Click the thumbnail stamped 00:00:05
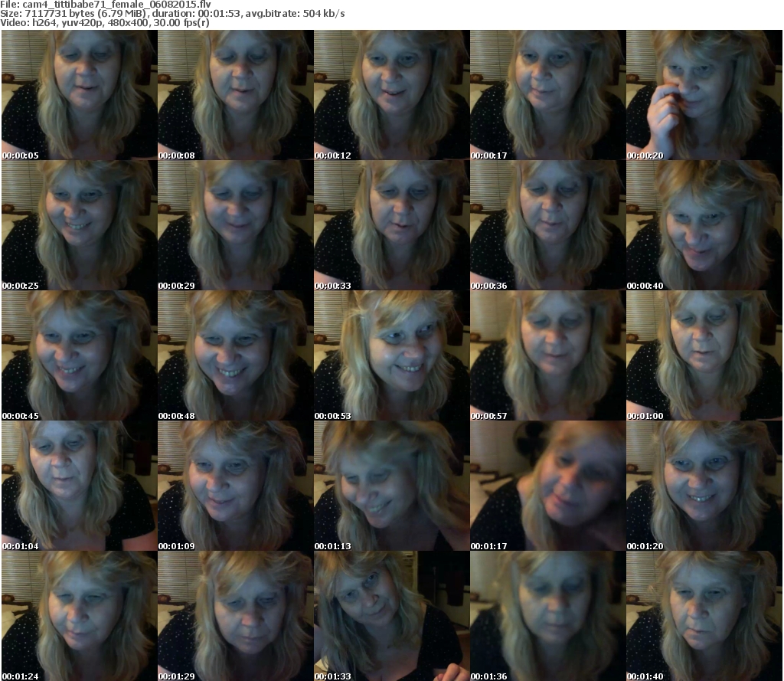 click(80, 95)
